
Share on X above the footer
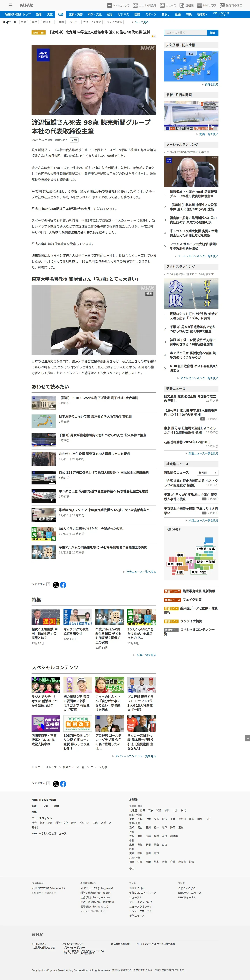56,784
